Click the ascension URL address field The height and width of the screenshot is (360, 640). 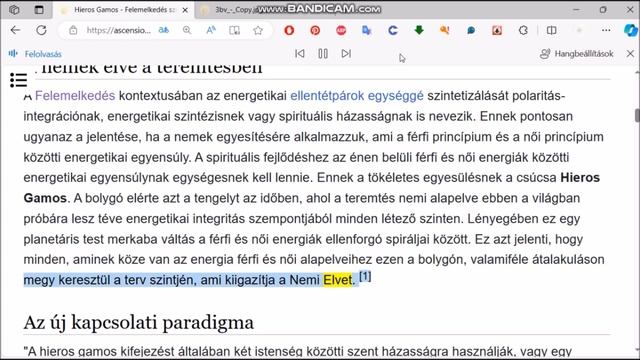118,30
